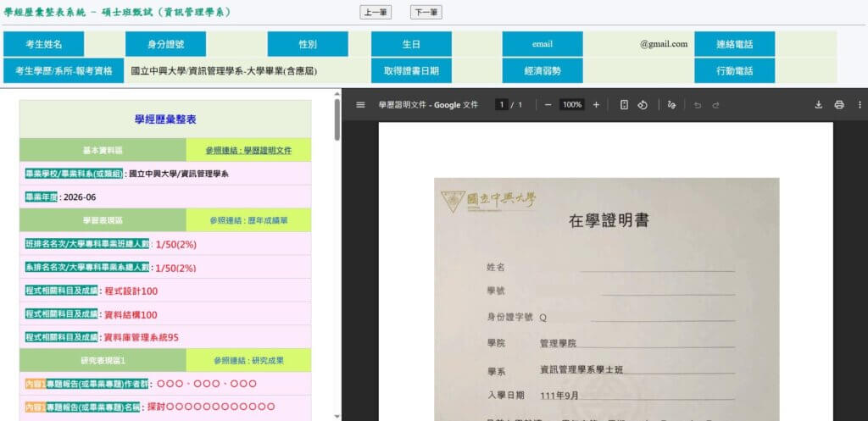Print the PDF document
Viewport: 868px width, 421px height.
839,105
